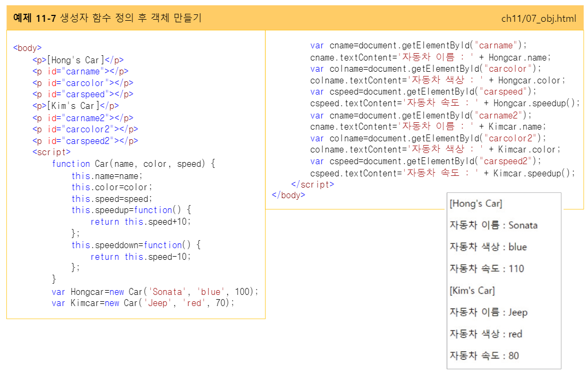Click the line this.speed=speed;

coord(112,199)
